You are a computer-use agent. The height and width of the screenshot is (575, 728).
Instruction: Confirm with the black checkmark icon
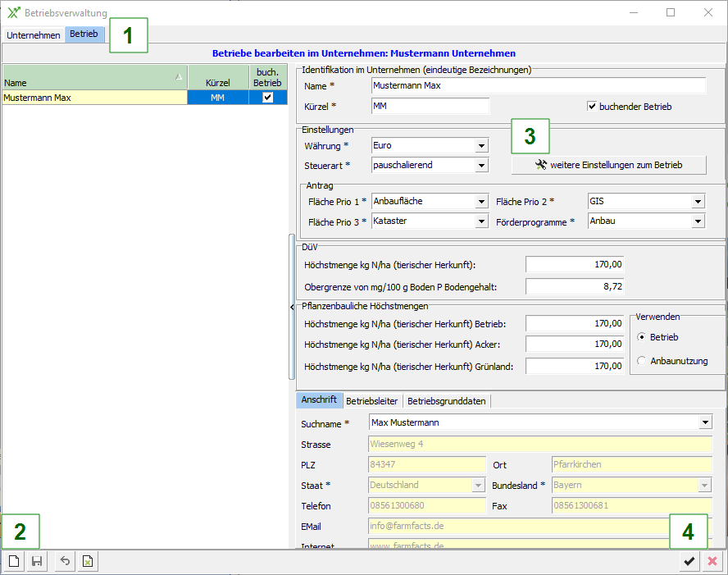[689, 562]
